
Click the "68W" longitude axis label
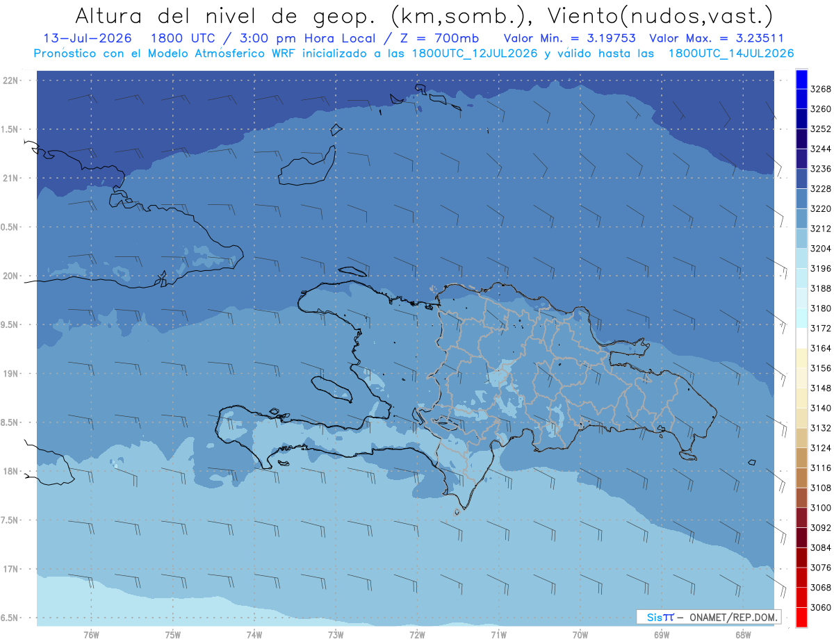(743, 635)
